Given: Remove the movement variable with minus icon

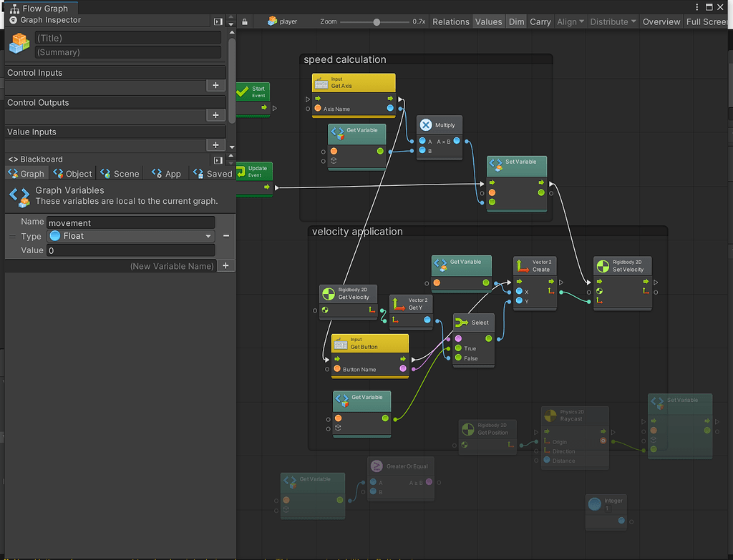Looking at the screenshot, I should tap(225, 236).
